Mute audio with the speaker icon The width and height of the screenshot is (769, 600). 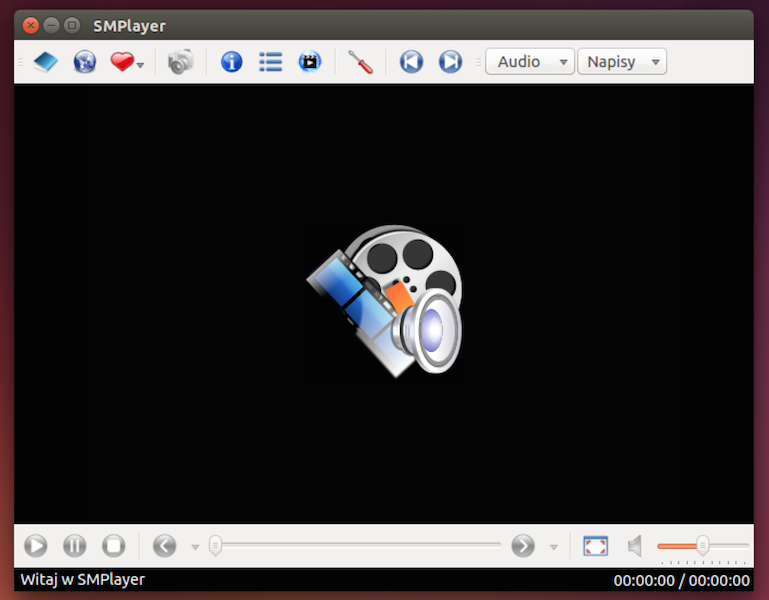[x=635, y=546]
